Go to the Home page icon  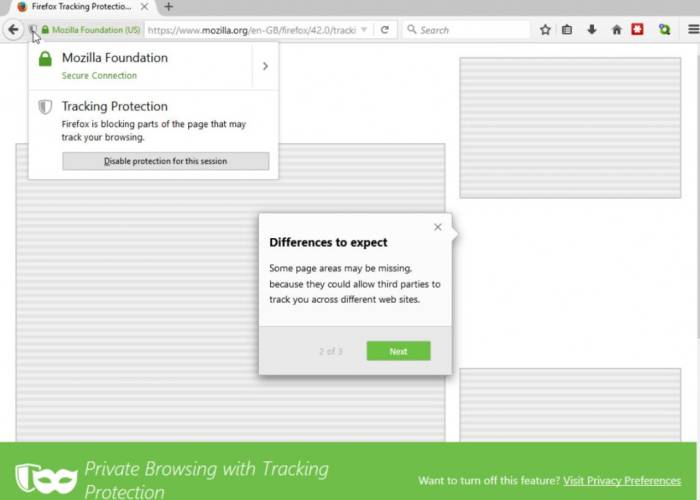tap(617, 30)
